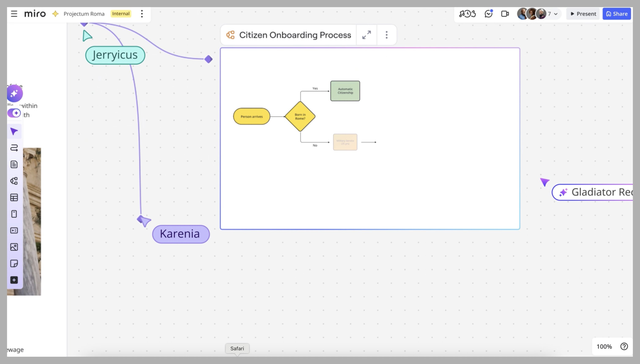Viewport: 640px width, 364px height.
Task: Open the hamburger main menu
Action: tap(14, 14)
